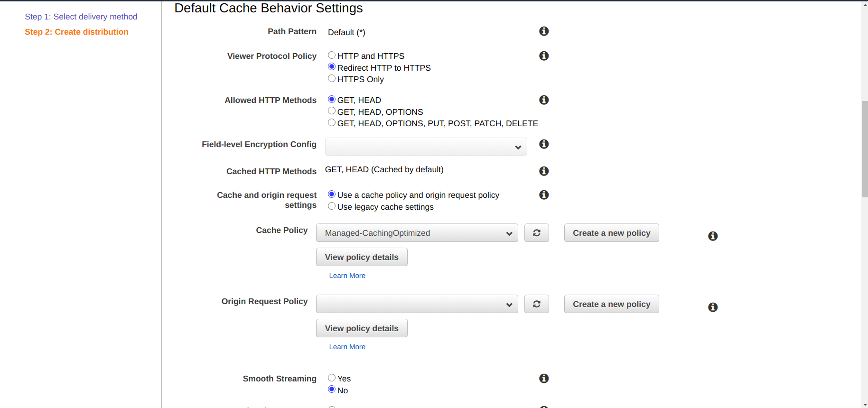
Task: Choose GET, HEAD, OPTIONS allowed methods
Action: (332, 111)
